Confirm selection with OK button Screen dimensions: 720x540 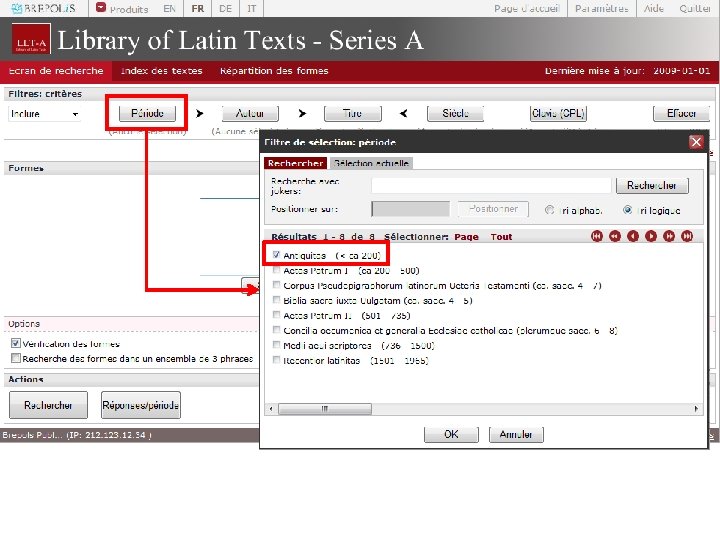click(x=451, y=434)
